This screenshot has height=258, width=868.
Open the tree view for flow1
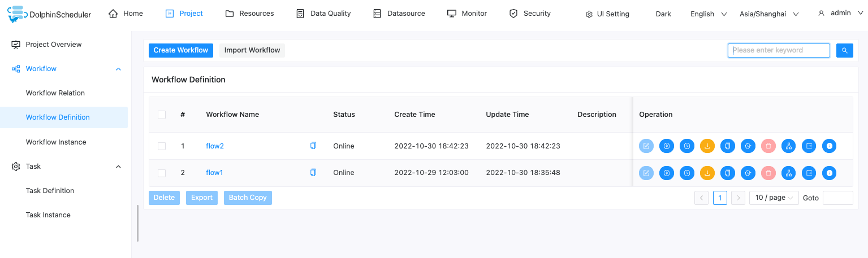(789, 173)
